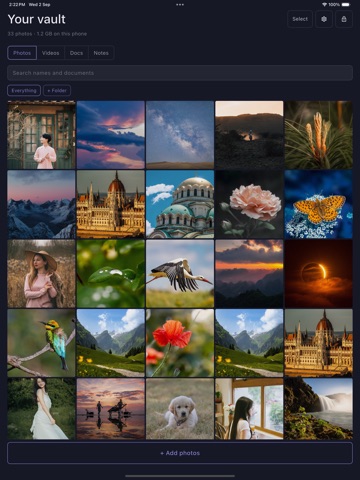This screenshot has height=480, width=360.
Task: Switch to the Photos tab
Action: tap(22, 53)
